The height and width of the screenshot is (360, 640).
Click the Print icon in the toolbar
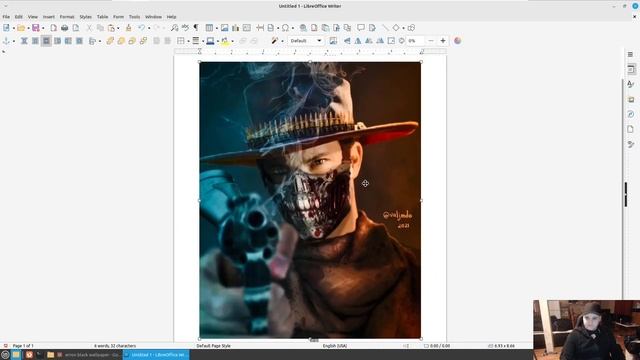(64, 28)
